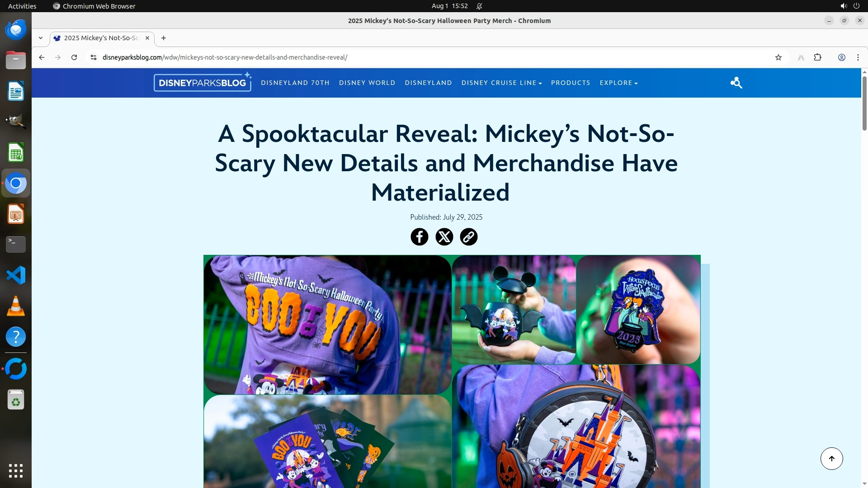Copy article link icon
The width and height of the screenshot is (868, 488).
(x=468, y=237)
